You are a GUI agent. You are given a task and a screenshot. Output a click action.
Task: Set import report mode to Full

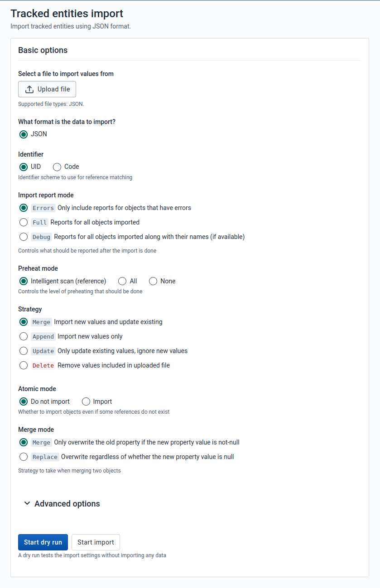(24, 222)
